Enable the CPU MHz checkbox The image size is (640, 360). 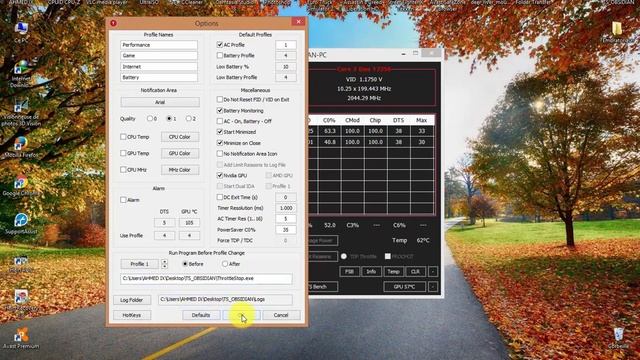123,169
